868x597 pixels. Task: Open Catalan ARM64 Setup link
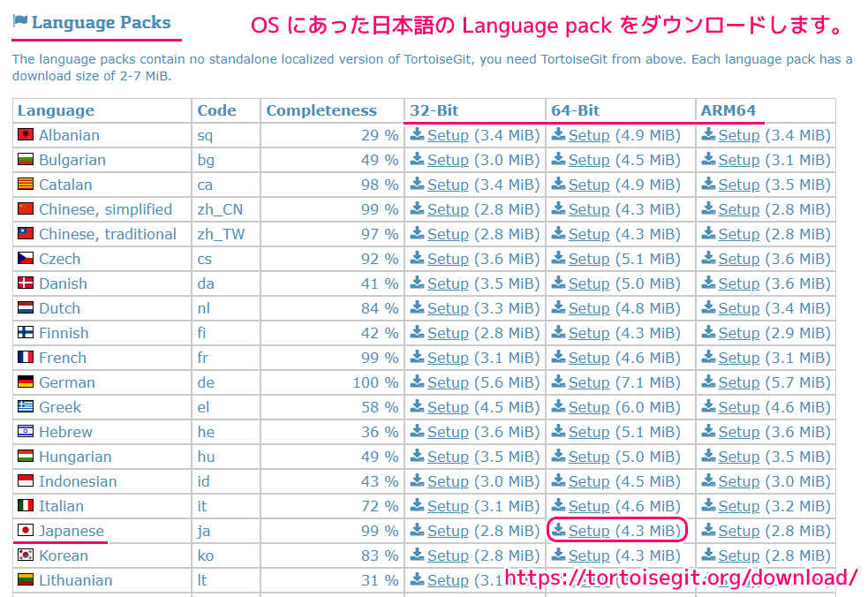point(738,185)
